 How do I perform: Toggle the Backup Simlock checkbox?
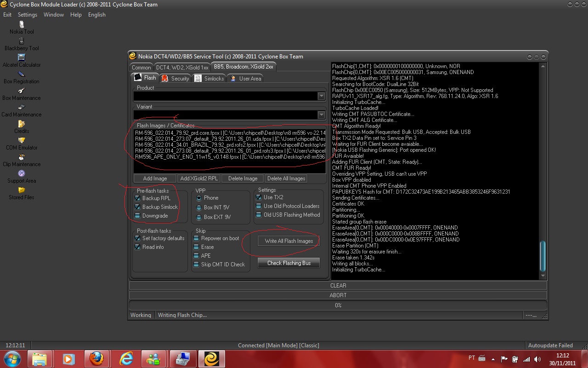137,207
